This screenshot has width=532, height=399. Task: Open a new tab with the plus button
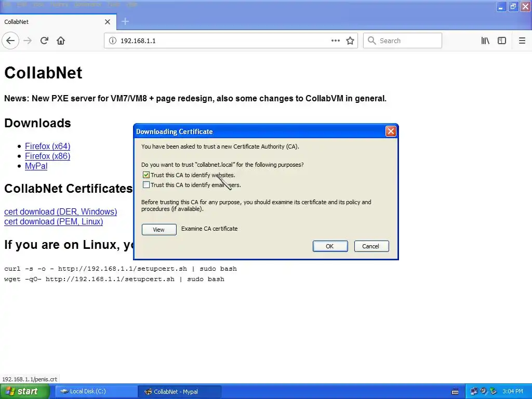pos(125,21)
